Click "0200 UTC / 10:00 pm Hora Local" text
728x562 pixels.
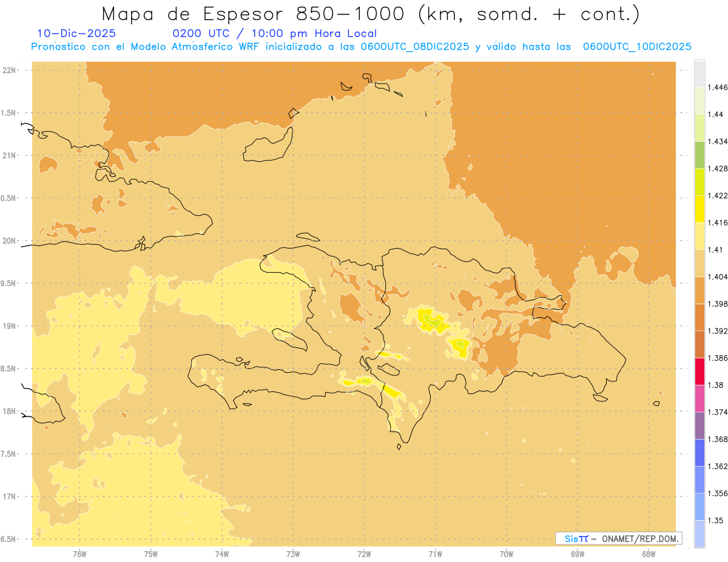pyautogui.click(x=274, y=34)
